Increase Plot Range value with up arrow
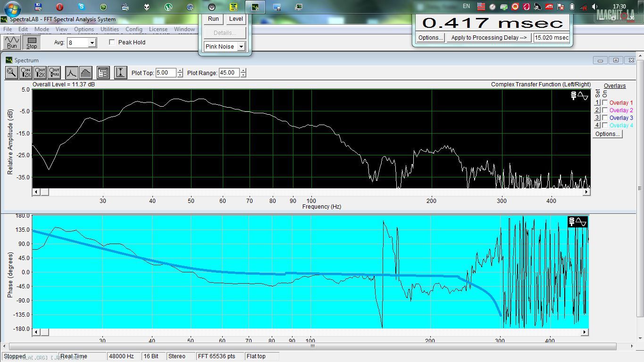Image resolution: width=644 pixels, height=362 pixels. pyautogui.click(x=243, y=71)
